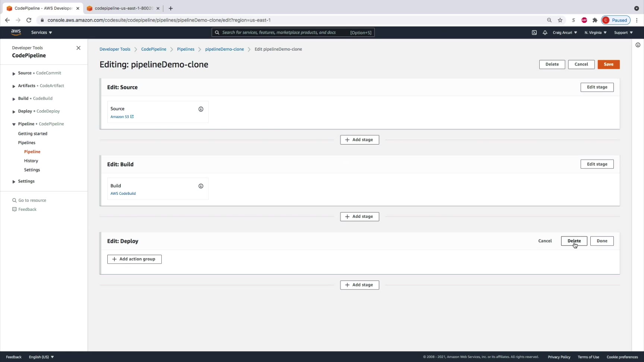Reload the page with refresh icon

(x=29, y=20)
